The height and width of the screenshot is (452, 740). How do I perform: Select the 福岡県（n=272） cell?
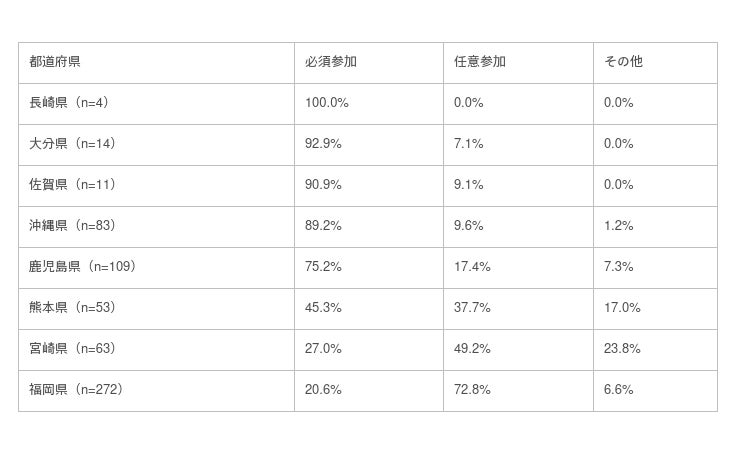(x=76, y=390)
